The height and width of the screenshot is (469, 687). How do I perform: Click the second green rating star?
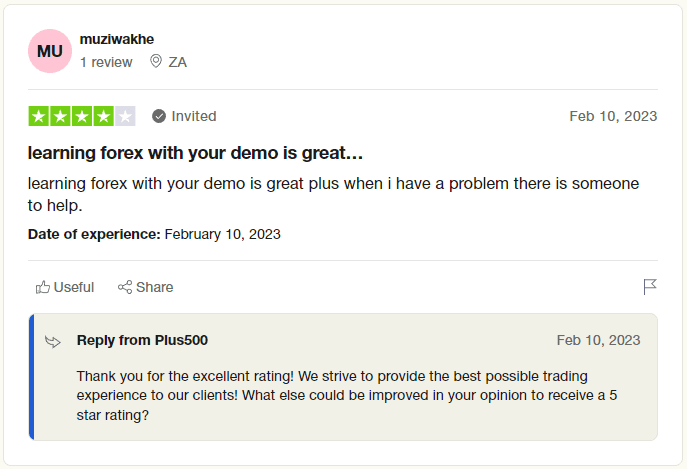(60, 116)
